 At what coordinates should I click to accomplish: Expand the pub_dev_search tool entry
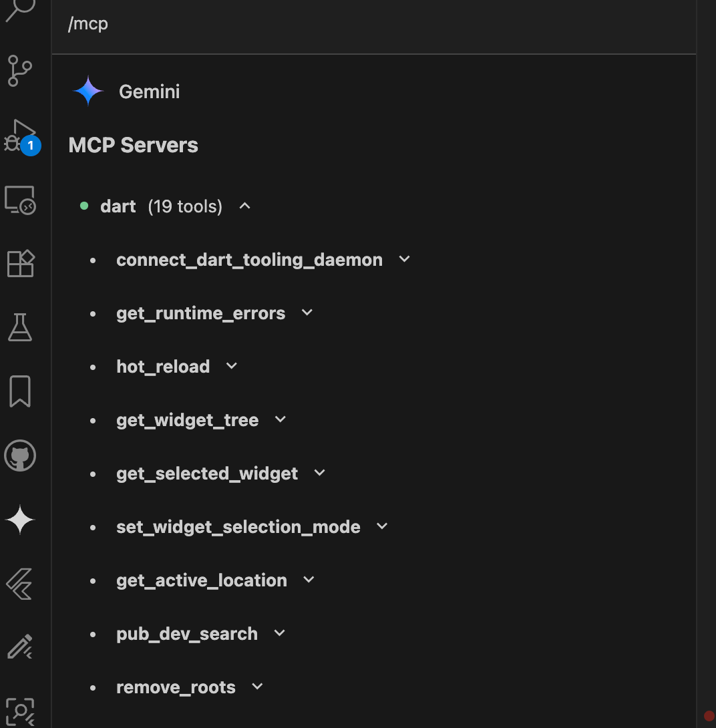(279, 633)
